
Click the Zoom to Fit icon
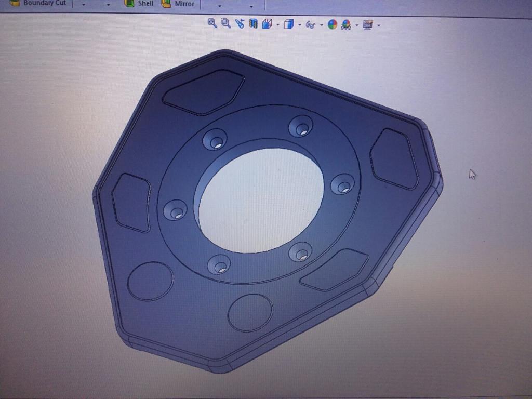[x=212, y=23]
